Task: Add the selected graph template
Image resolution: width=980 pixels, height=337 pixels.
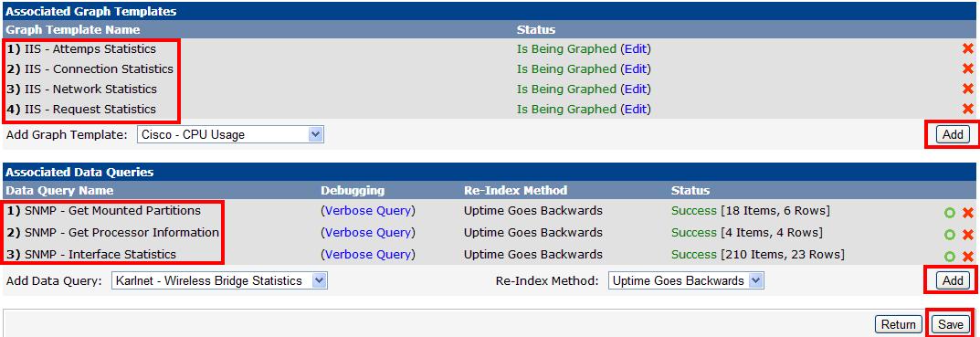Action: [953, 134]
